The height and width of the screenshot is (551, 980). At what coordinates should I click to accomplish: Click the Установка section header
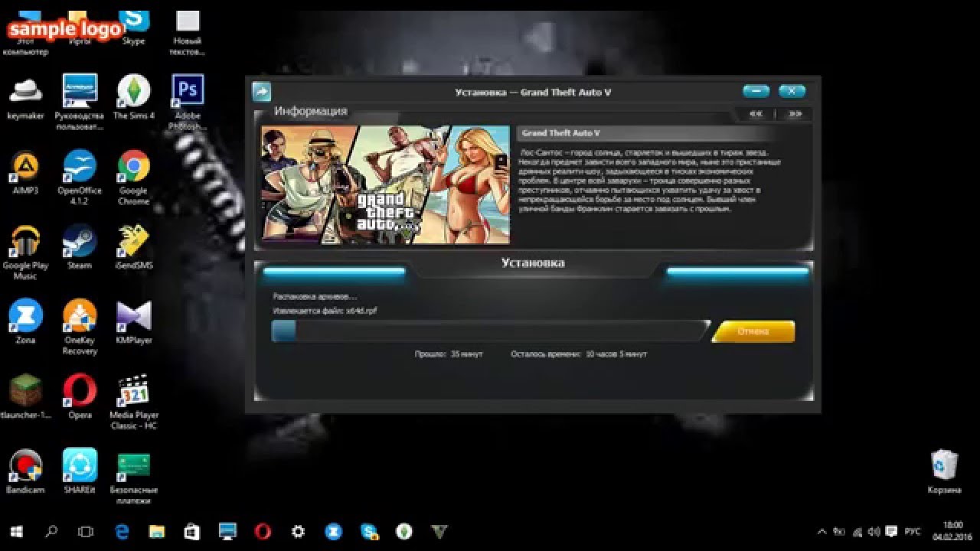coord(533,262)
